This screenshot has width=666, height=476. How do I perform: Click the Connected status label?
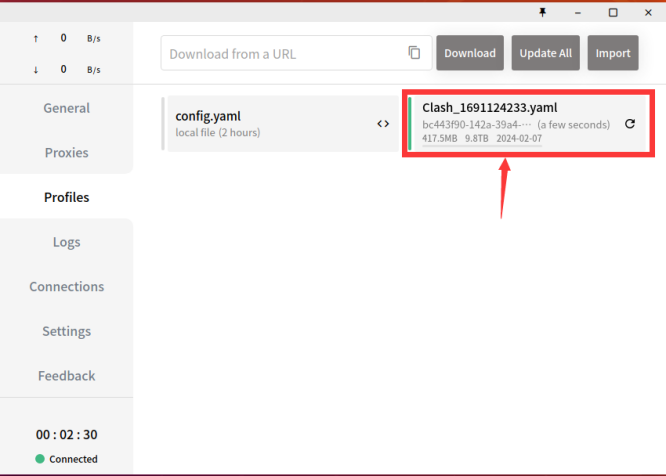pyautogui.click(x=73, y=459)
